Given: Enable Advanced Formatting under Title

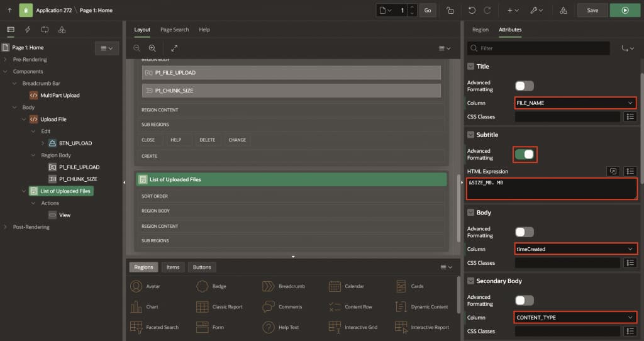Looking at the screenshot, I should pos(524,86).
